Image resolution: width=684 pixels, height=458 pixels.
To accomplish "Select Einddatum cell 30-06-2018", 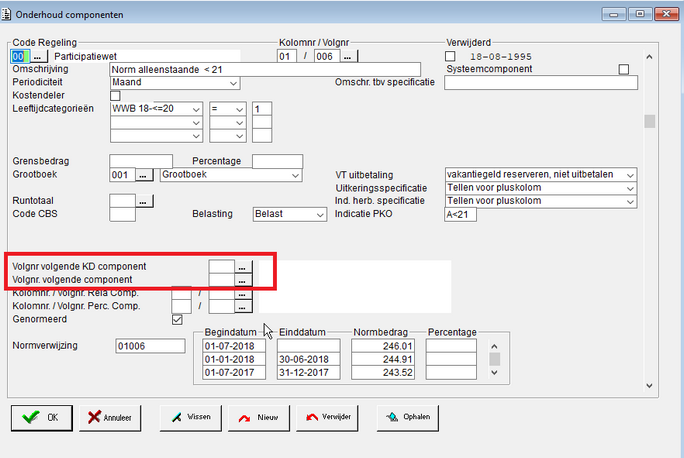I will pyautogui.click(x=308, y=359).
